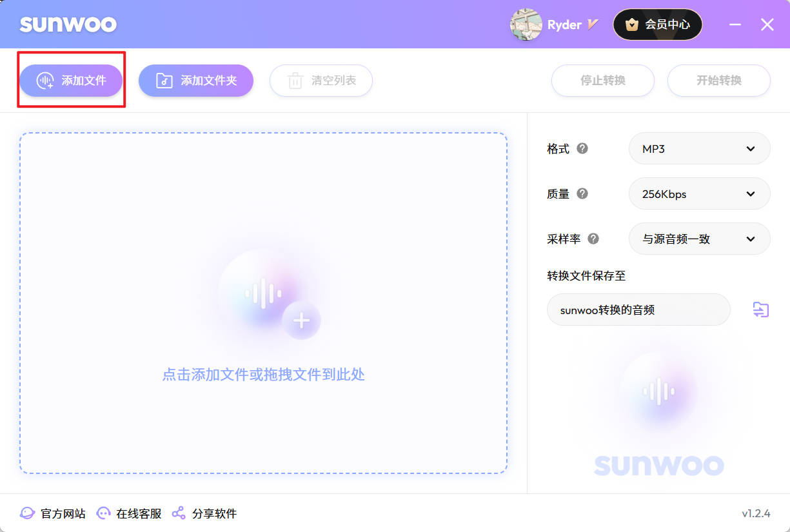790x532 pixels.
Task: Click the 清空列表 button
Action: [321, 81]
